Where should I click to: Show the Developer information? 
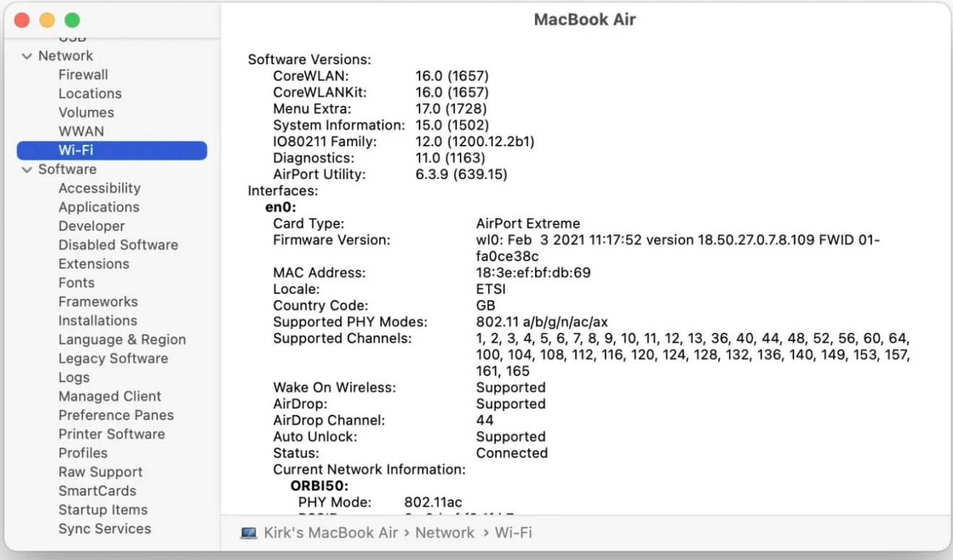92,226
